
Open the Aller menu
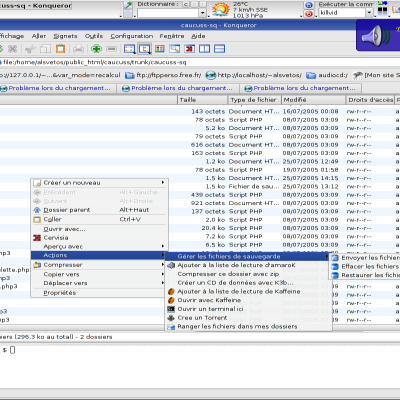tap(39, 36)
